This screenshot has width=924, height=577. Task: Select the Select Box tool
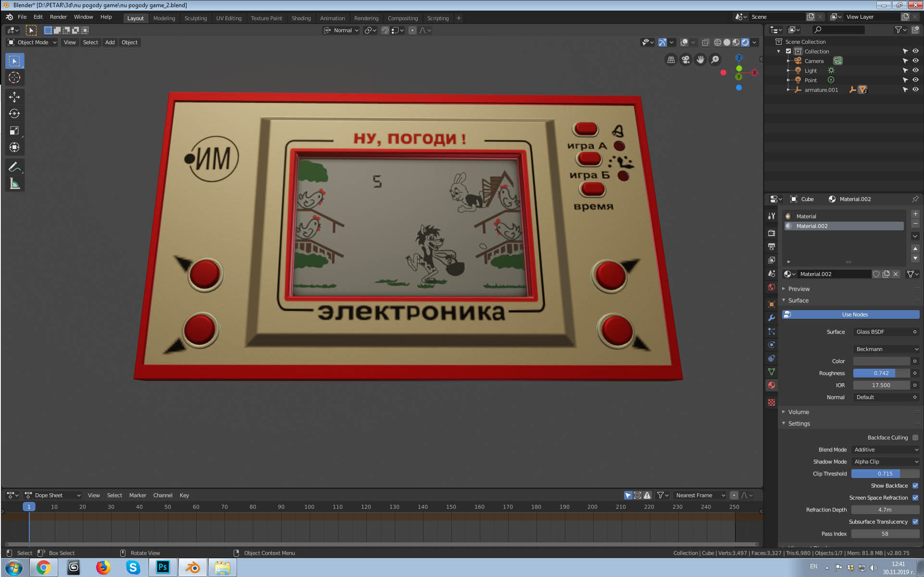pos(14,61)
